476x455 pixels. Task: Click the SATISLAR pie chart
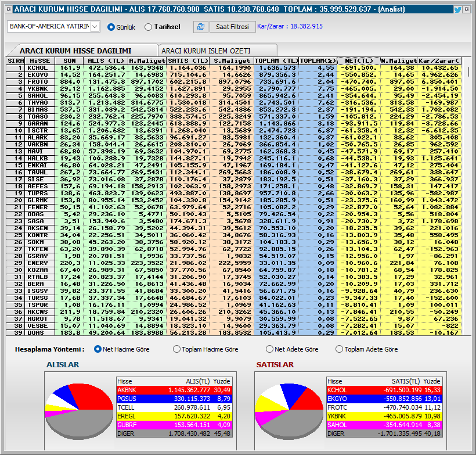[289, 411]
